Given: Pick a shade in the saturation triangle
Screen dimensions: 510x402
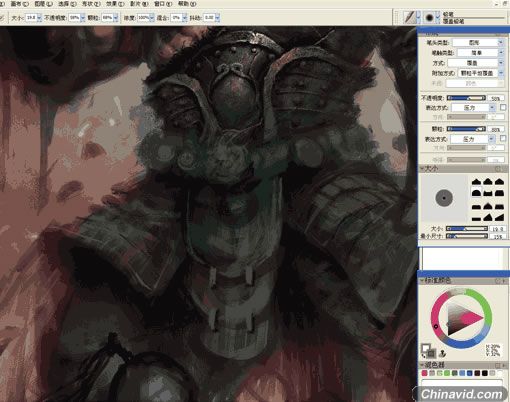Looking at the screenshot, I should tap(462, 318).
